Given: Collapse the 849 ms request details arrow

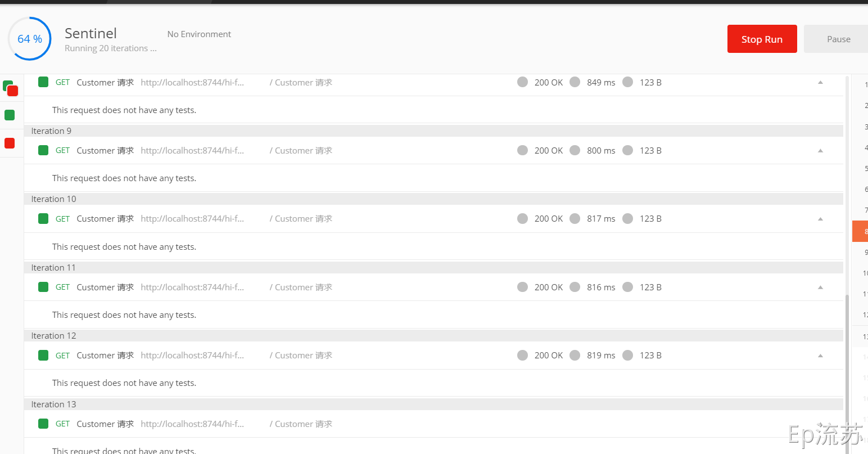Looking at the screenshot, I should pyautogui.click(x=820, y=83).
